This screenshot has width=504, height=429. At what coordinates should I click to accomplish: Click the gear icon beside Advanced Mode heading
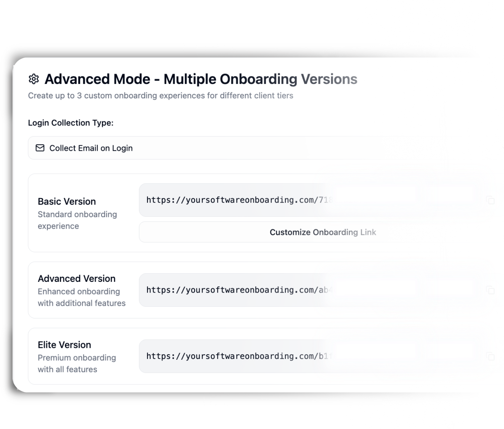pyautogui.click(x=34, y=79)
